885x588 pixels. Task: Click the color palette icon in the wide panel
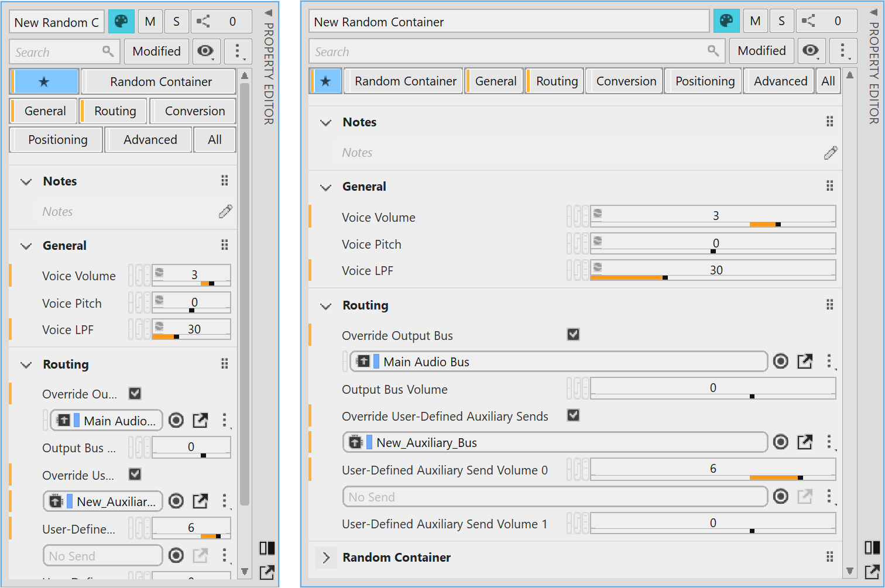click(726, 22)
